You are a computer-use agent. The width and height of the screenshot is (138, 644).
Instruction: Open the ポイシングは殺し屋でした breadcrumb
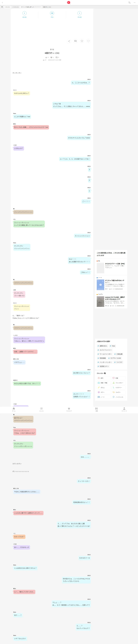(x=31, y=7)
